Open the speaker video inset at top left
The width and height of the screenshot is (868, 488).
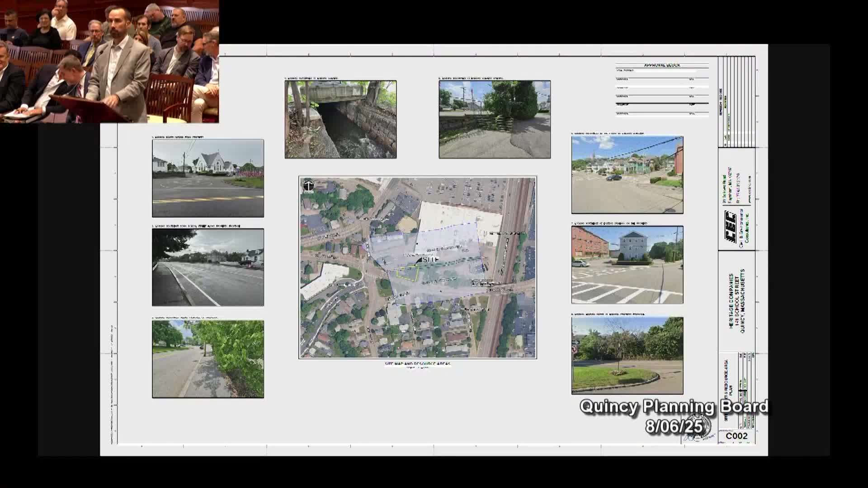(109, 61)
